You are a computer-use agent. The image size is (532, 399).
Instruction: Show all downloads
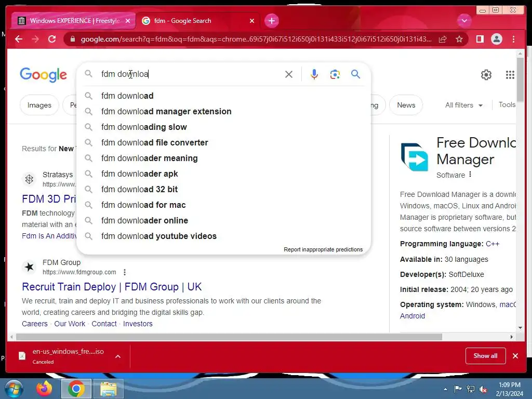coord(486,356)
